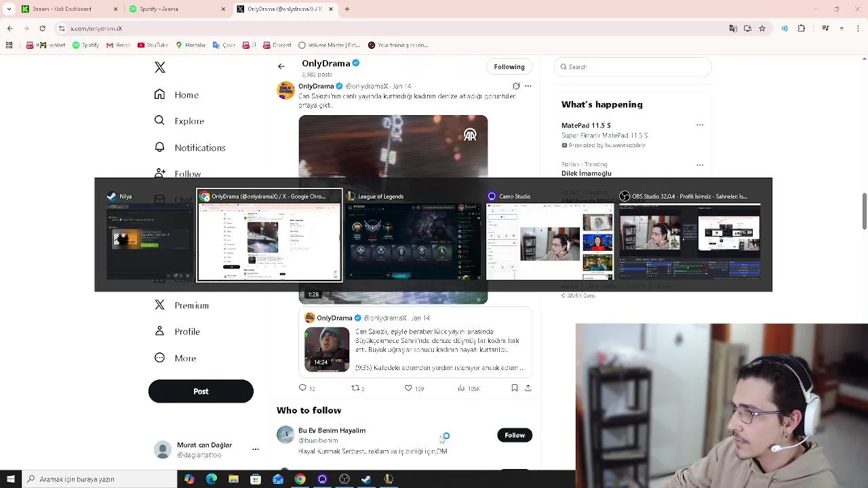Viewport: 868px width, 488px height.
Task: Open Discord bookmark in bookmarks bar
Action: pyautogui.click(x=277, y=45)
